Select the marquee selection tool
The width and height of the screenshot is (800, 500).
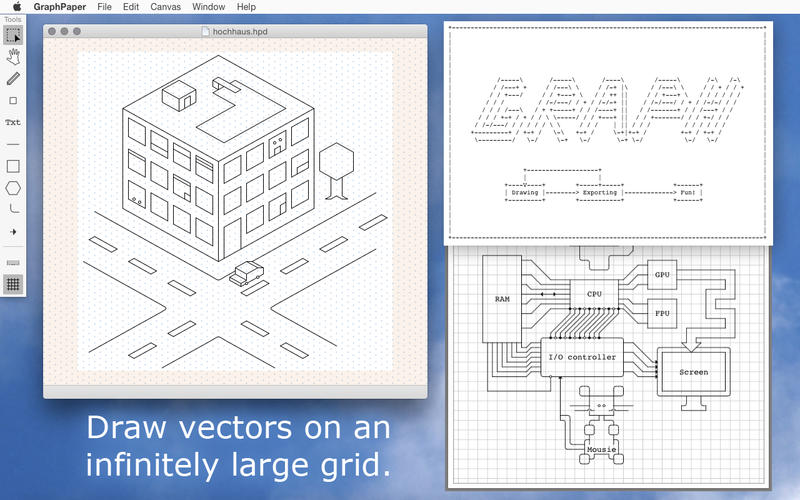click(x=13, y=35)
